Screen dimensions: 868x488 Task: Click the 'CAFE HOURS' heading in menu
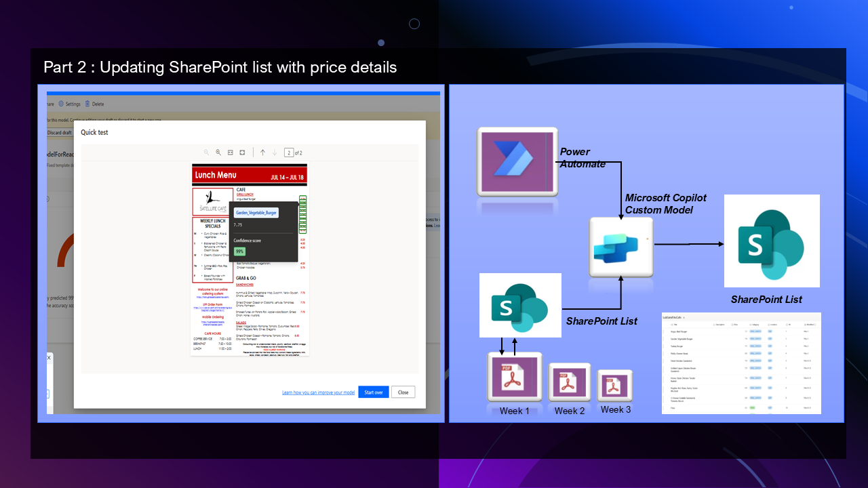212,333
